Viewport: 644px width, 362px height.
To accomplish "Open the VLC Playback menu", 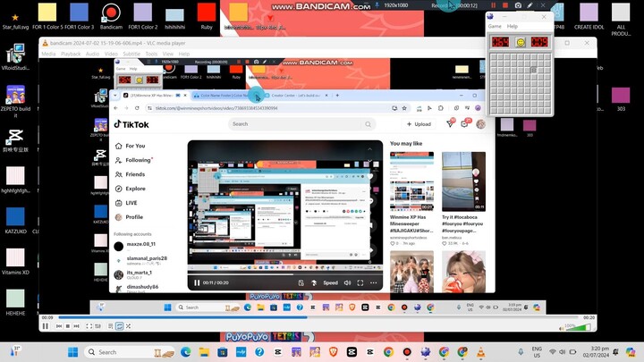I will click(x=71, y=54).
